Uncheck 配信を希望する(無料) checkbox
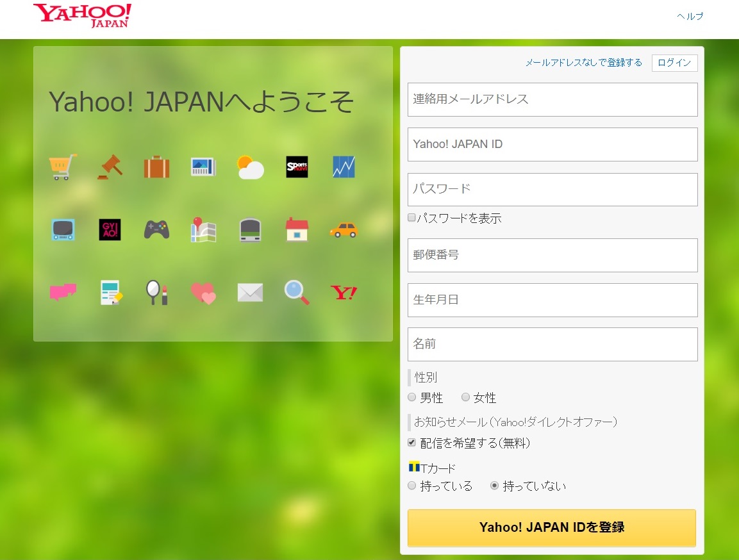Viewport: 739px width, 560px height. [411, 442]
